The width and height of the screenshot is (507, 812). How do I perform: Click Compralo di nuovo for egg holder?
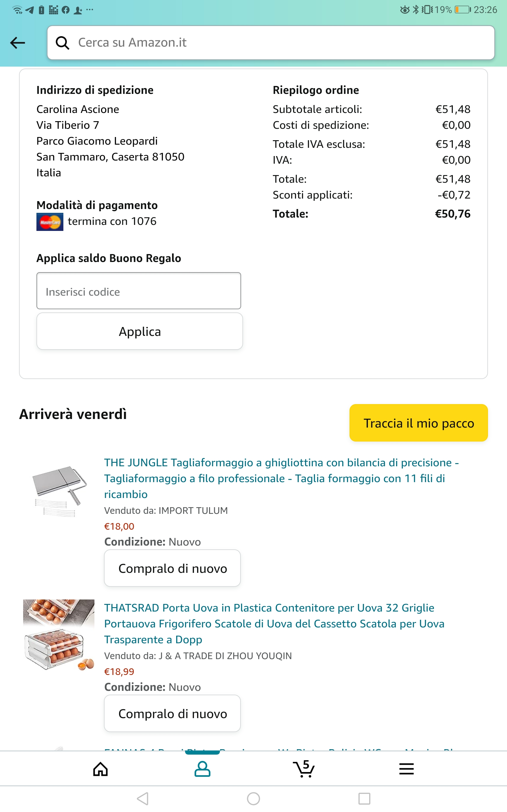pyautogui.click(x=172, y=713)
